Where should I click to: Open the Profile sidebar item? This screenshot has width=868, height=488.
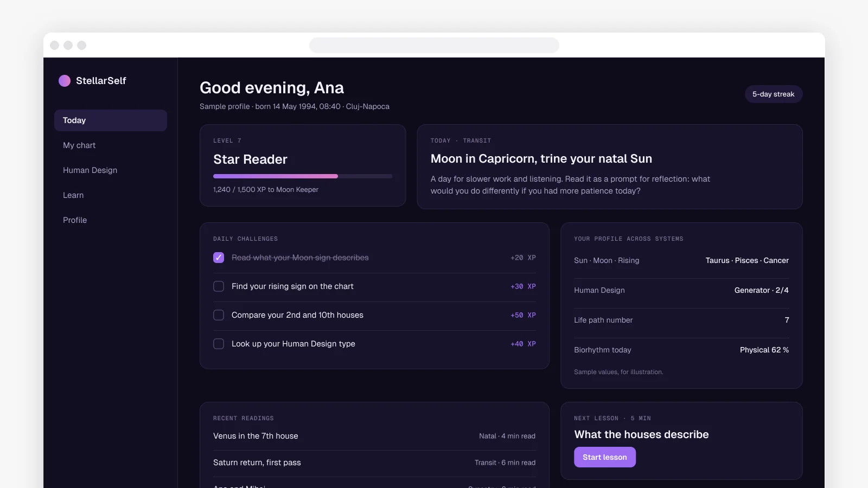111,220
